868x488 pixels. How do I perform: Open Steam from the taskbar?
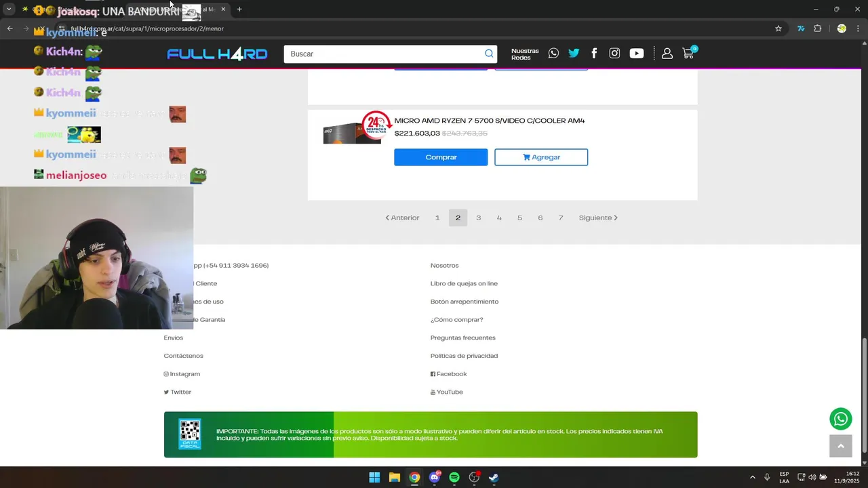click(494, 477)
